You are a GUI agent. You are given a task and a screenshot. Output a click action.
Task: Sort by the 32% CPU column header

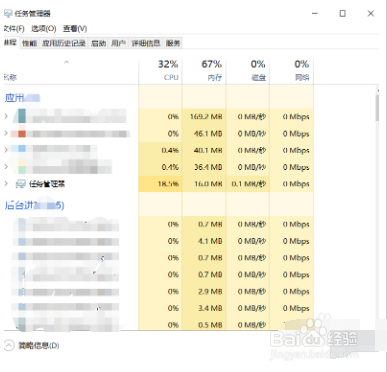click(x=160, y=71)
